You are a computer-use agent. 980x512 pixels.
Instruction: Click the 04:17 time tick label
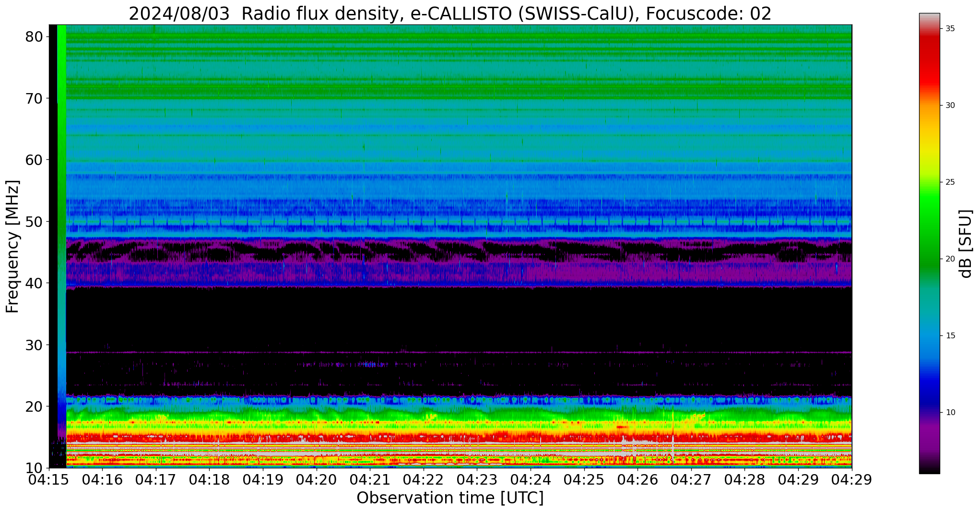[x=156, y=480]
